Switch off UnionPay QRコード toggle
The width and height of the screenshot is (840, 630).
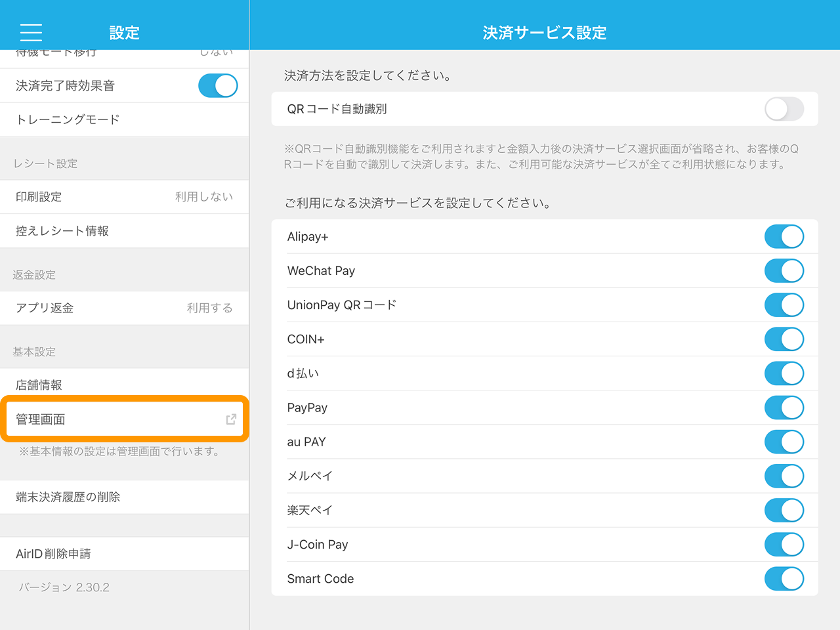(x=784, y=305)
